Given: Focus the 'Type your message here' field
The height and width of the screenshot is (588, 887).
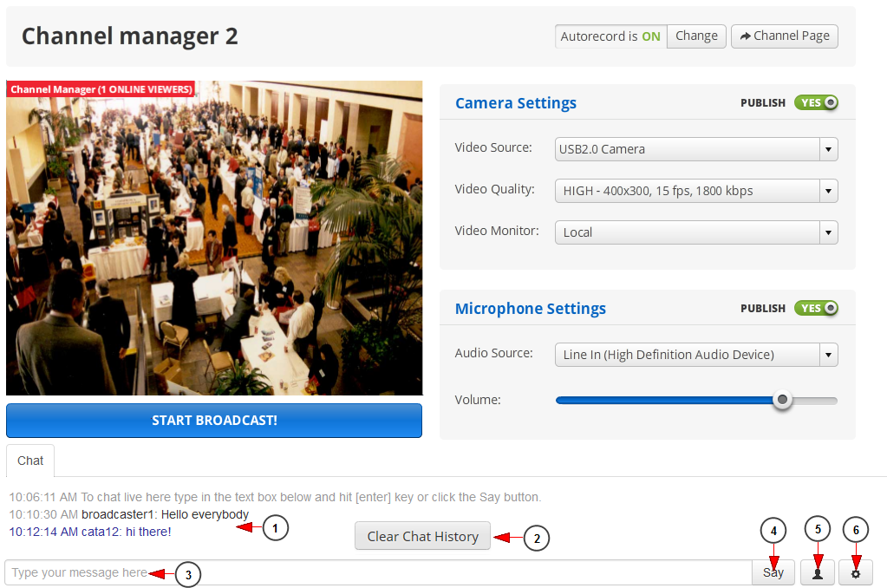Looking at the screenshot, I should click(378, 572).
